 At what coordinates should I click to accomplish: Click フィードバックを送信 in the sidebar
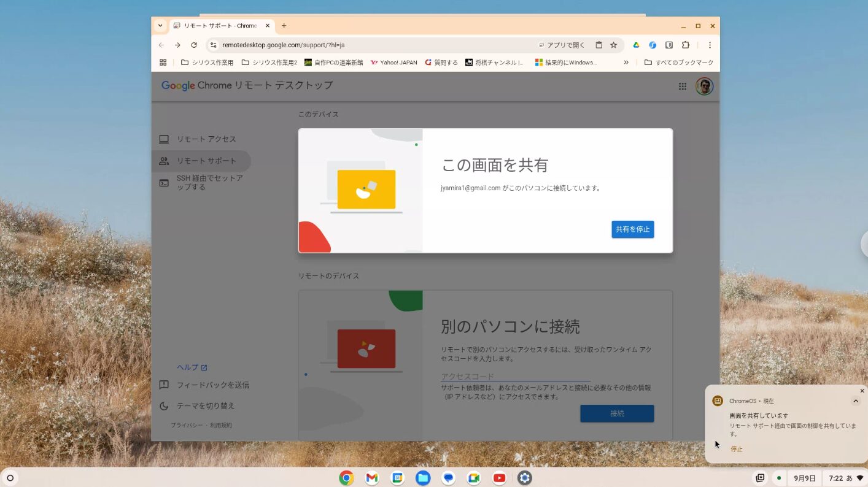click(x=204, y=385)
